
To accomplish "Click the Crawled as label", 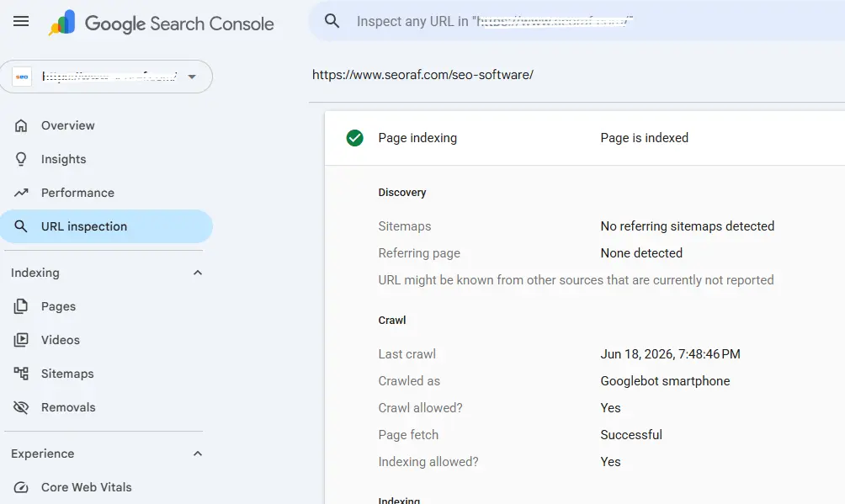I will tap(409, 381).
